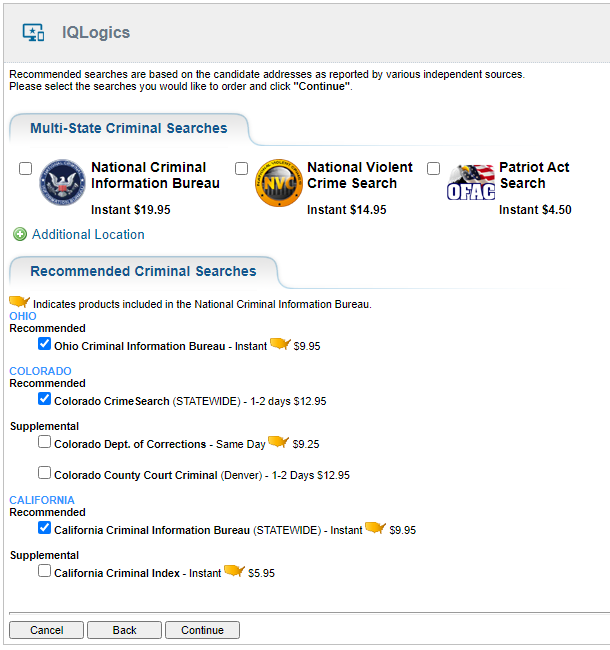This screenshot has width=610, height=650.
Task: Open the Additional Location link
Action: 88,235
